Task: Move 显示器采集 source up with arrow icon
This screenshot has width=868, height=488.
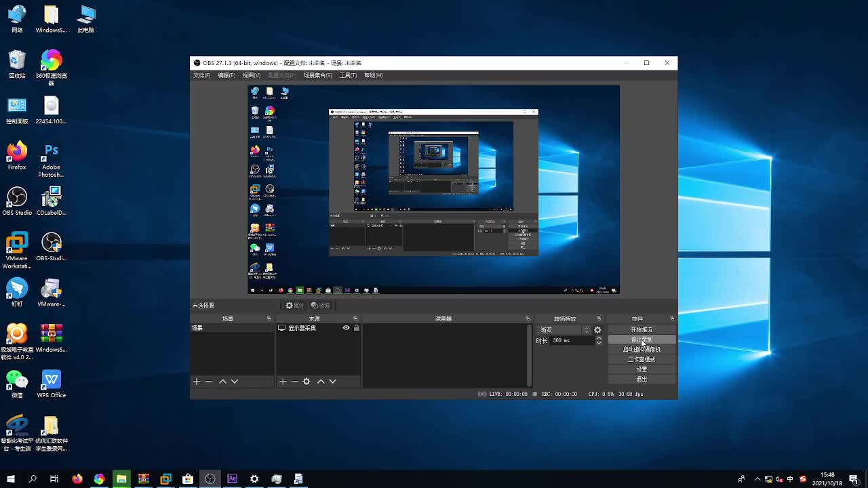Action: coord(320,381)
